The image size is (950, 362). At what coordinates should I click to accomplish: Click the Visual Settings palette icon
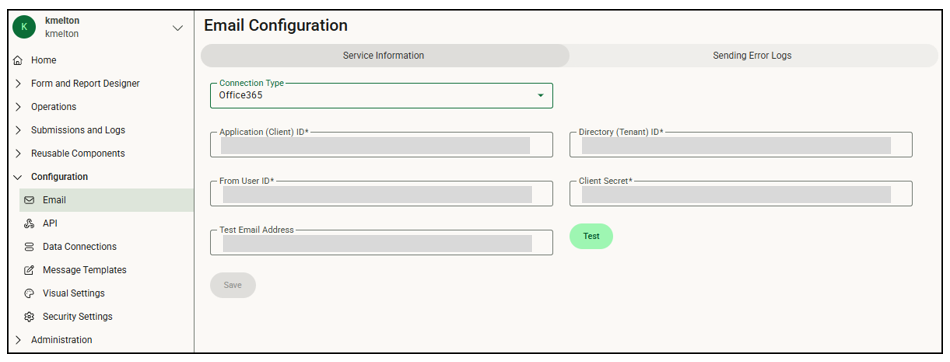coord(29,293)
